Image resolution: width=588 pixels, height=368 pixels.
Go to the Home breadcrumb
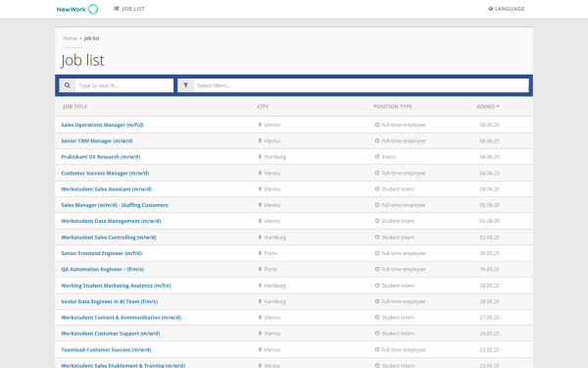coord(71,38)
